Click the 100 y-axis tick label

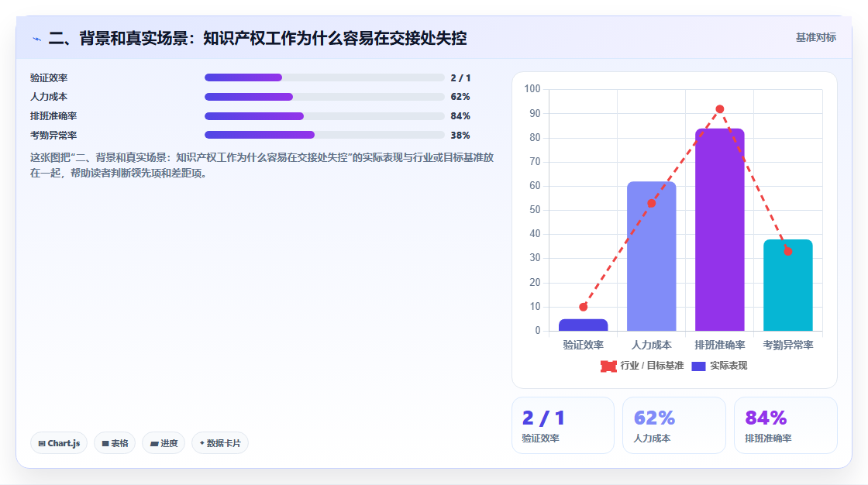click(532, 88)
